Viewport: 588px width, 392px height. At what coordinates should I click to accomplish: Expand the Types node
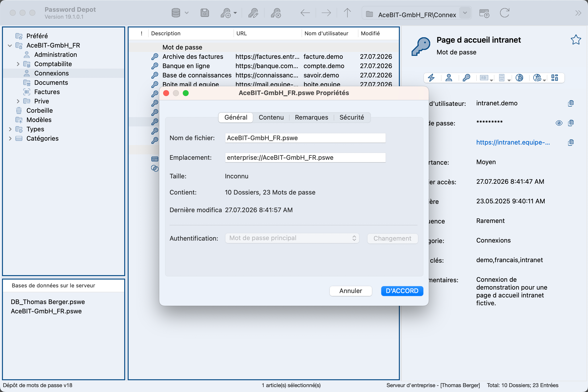(x=10, y=129)
